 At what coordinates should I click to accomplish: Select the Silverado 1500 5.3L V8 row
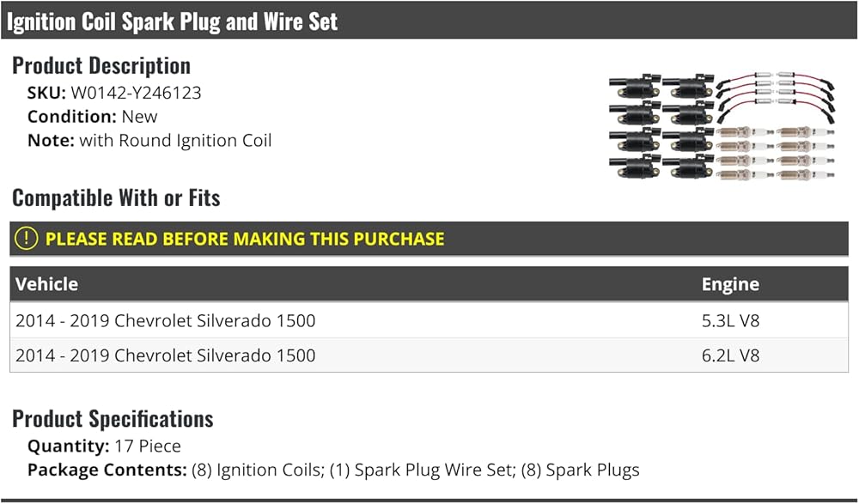pos(429,320)
